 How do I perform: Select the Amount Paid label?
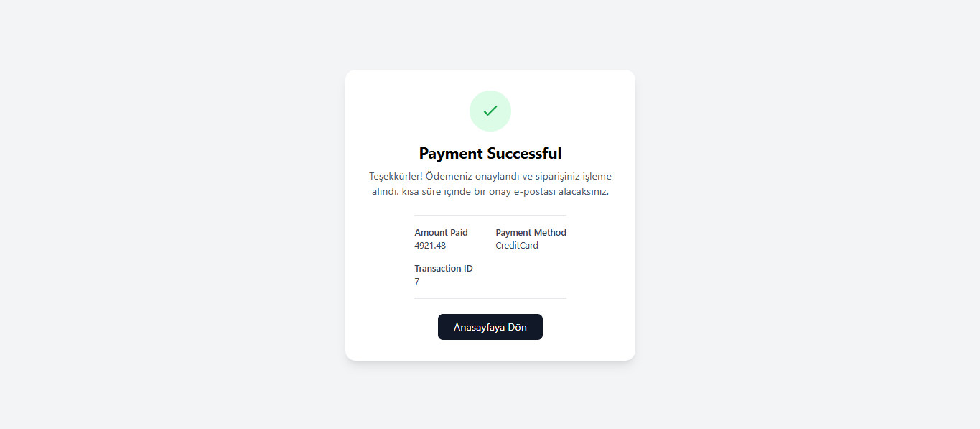[441, 232]
